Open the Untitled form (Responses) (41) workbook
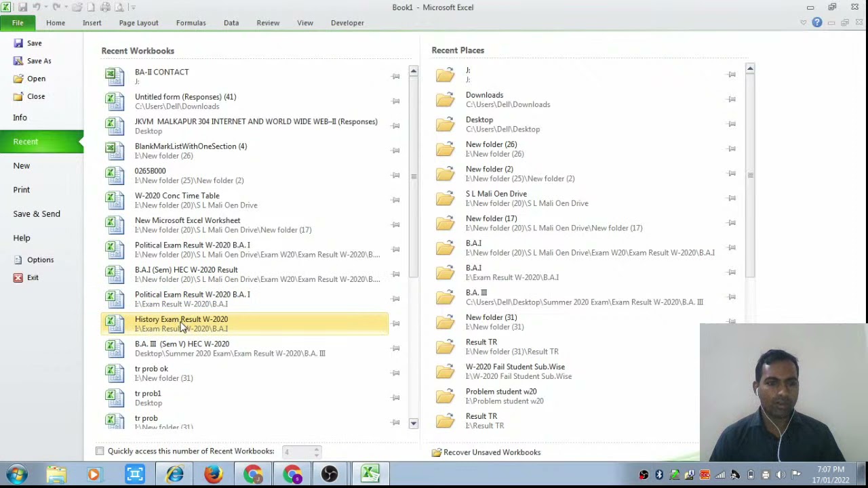This screenshot has width=868, height=488. [x=245, y=101]
